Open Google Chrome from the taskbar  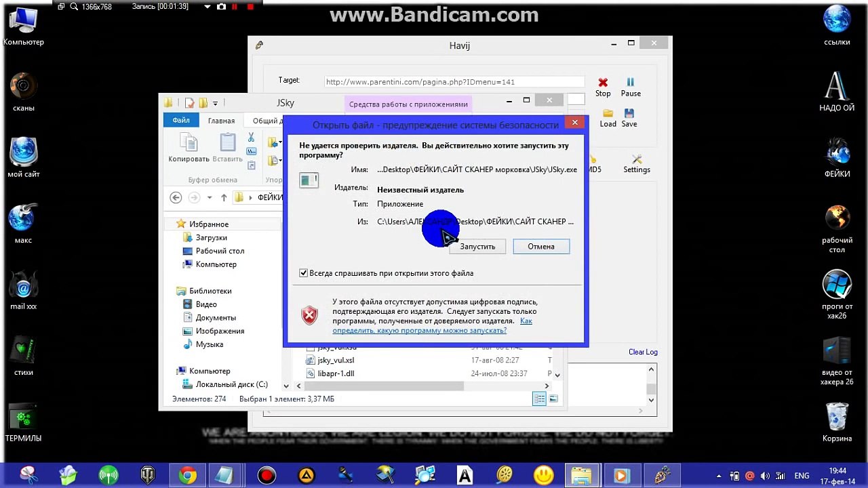pyautogui.click(x=188, y=476)
